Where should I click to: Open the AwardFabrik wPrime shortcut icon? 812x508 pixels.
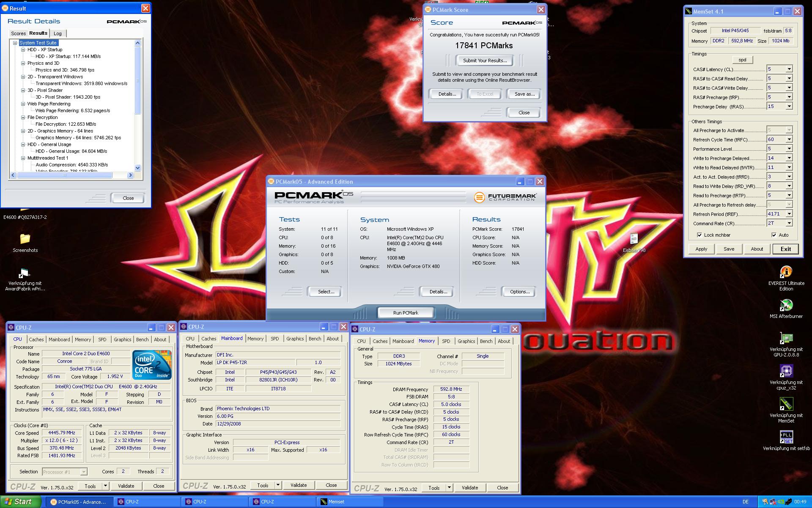click(x=24, y=274)
